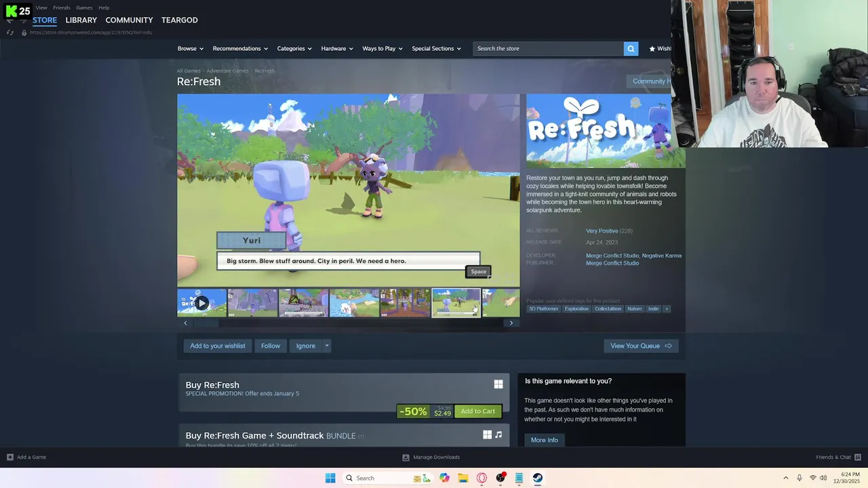Open the Opera browser taskbar icon

482,478
